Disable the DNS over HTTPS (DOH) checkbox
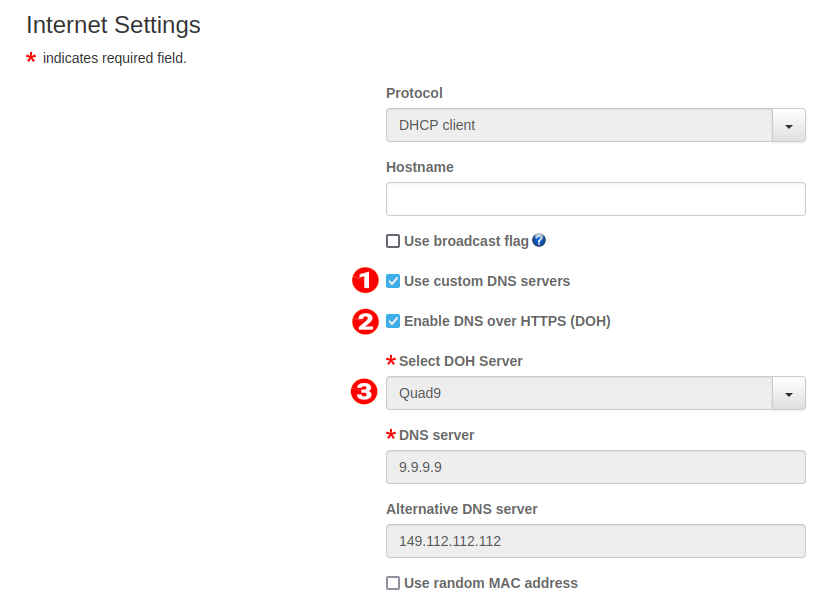Screen dimensions: 829x602 393,321
